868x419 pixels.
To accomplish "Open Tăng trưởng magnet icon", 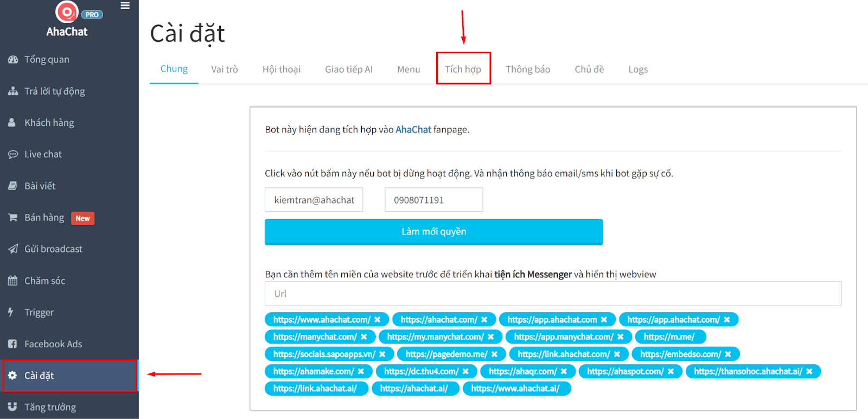I will coord(12,407).
